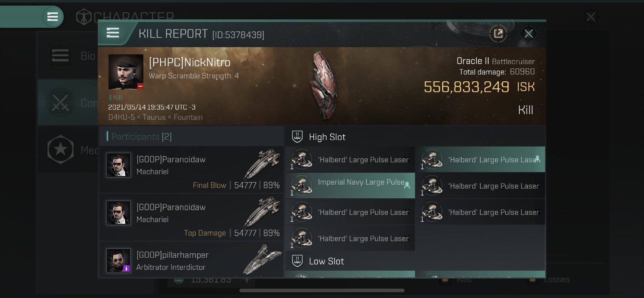Screen dimensions: 644x298
Task: Close the Character panel behind the report
Action: pos(590,17)
